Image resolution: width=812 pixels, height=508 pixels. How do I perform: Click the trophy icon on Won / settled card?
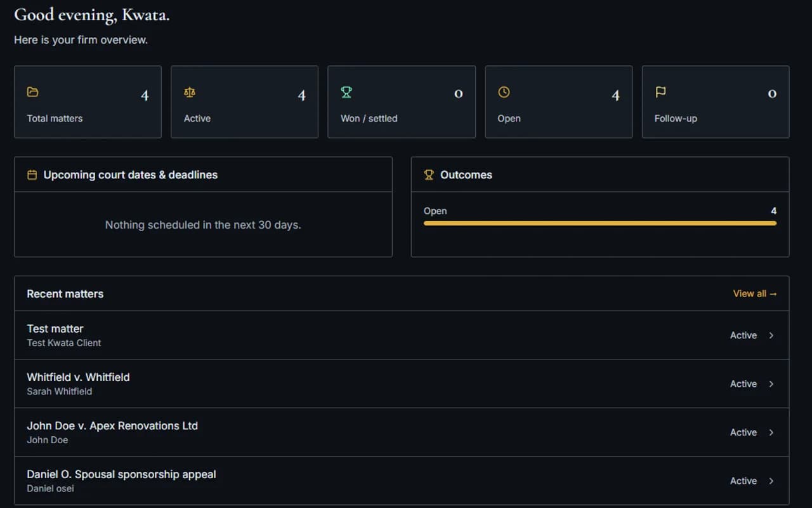[346, 92]
